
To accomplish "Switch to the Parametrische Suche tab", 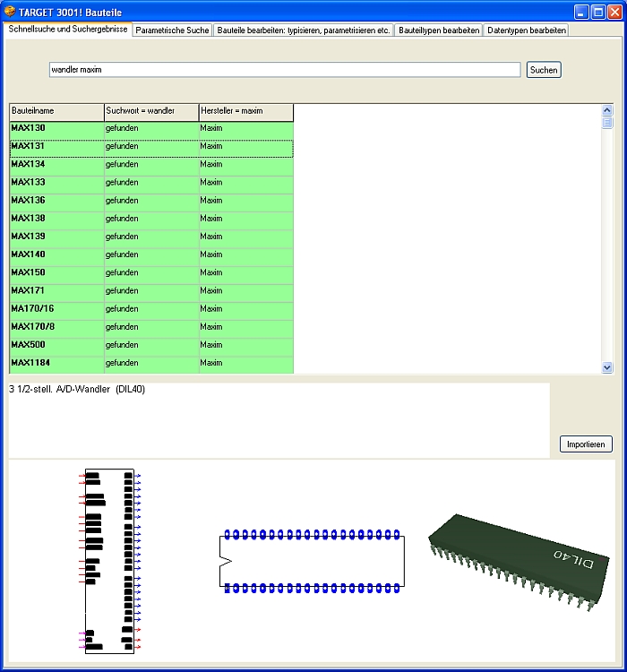I will pos(172,30).
